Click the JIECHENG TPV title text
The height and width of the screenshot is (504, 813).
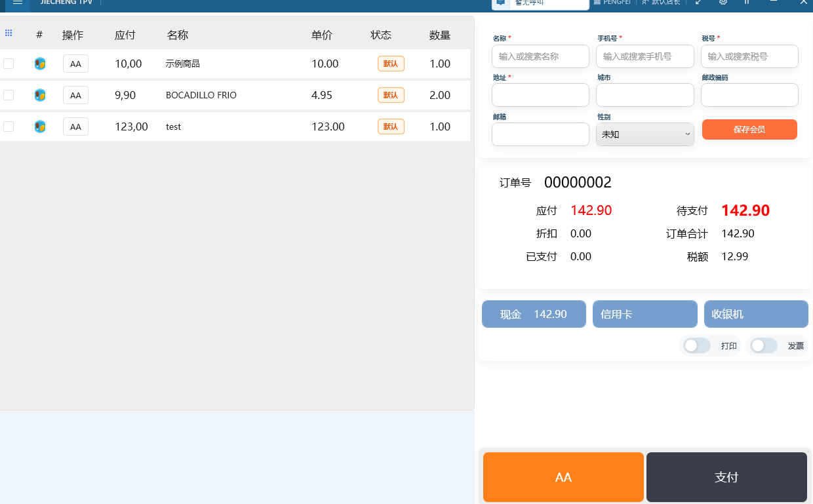tap(66, 2)
